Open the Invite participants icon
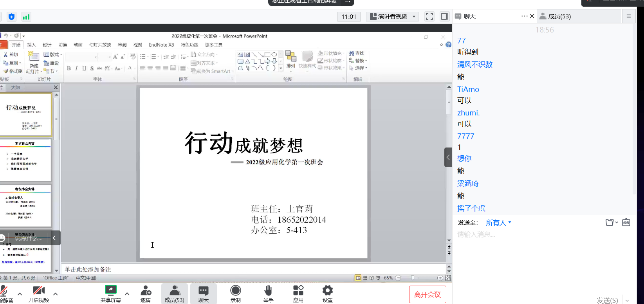 tap(146, 290)
